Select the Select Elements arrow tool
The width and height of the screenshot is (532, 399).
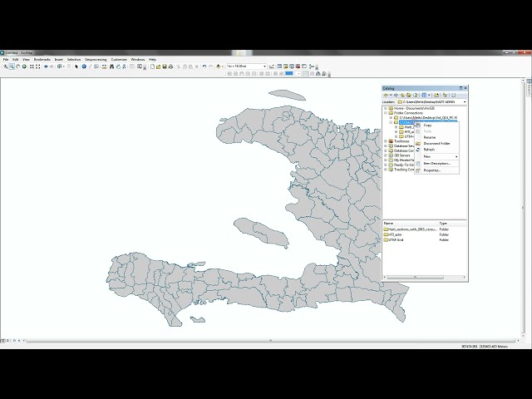click(76, 66)
